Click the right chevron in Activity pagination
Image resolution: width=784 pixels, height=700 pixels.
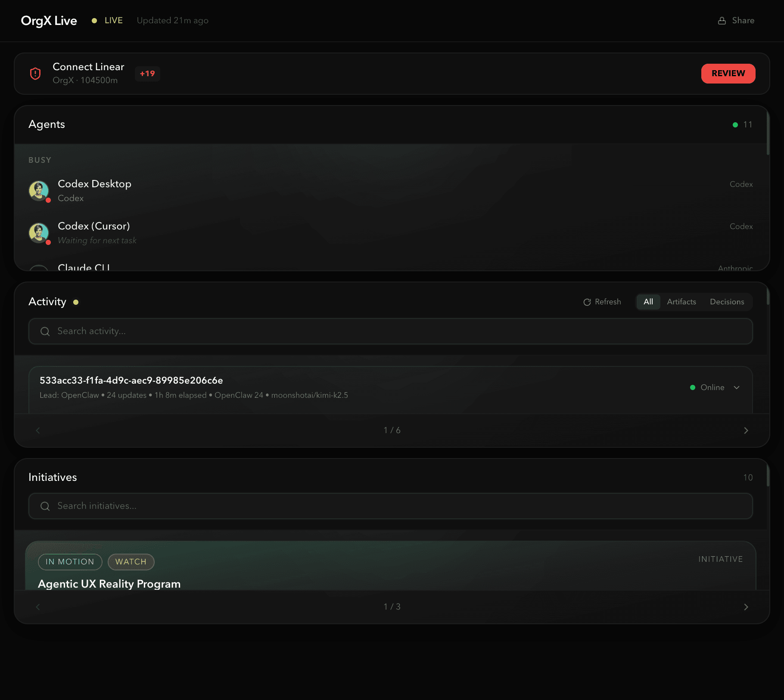pos(746,430)
